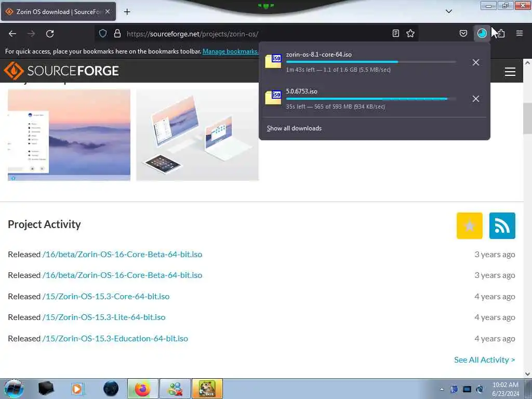532x399 pixels.
Task: Open the Zorin desktop screenshot thumbnail
Action: [69, 135]
